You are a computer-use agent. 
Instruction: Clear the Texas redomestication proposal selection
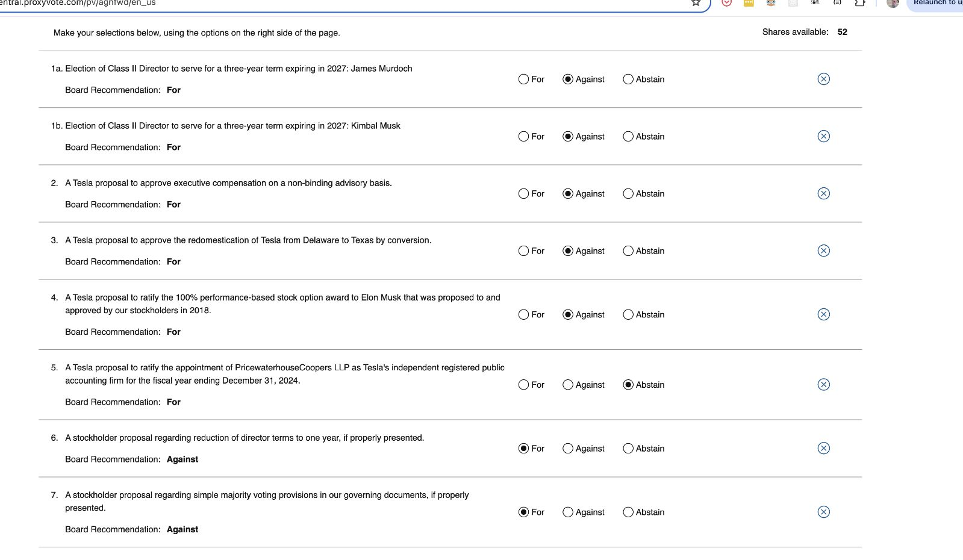pyautogui.click(x=823, y=250)
